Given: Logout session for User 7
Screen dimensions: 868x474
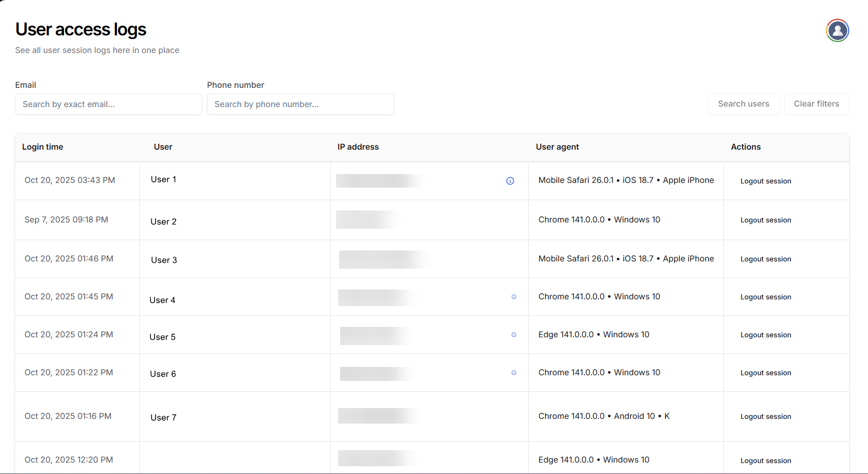Looking at the screenshot, I should [766, 417].
